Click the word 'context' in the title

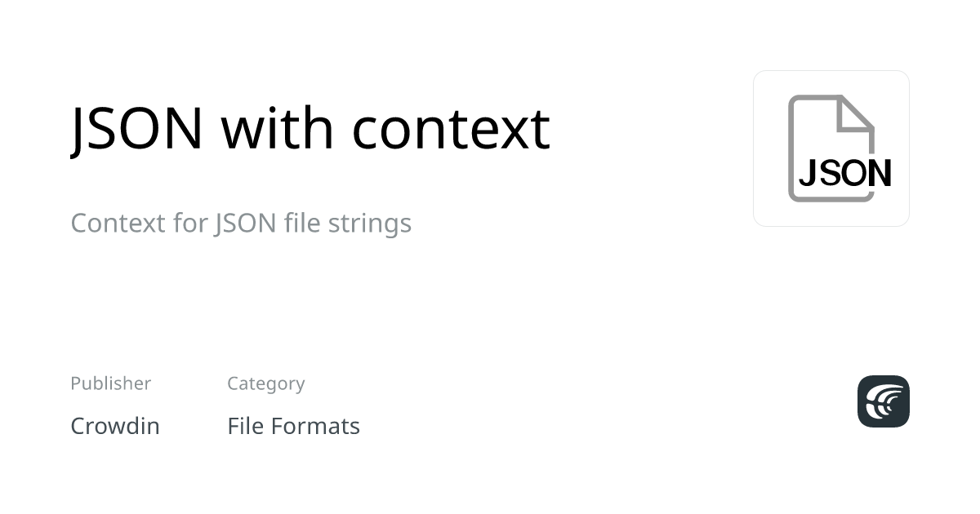pyautogui.click(x=451, y=130)
